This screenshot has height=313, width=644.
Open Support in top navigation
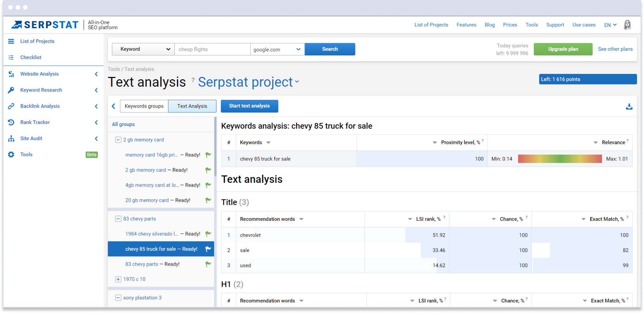555,25
